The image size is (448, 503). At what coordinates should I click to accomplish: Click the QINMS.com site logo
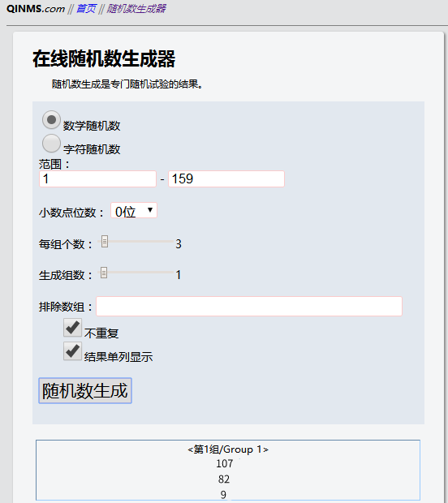point(36,8)
